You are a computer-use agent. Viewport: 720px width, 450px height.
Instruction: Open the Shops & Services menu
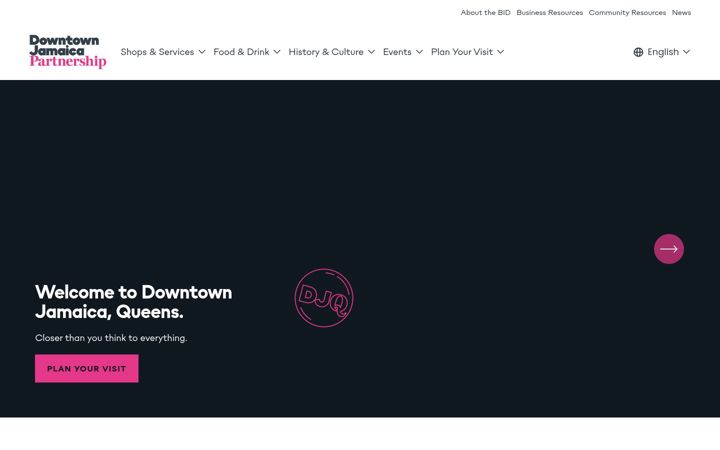(x=157, y=52)
